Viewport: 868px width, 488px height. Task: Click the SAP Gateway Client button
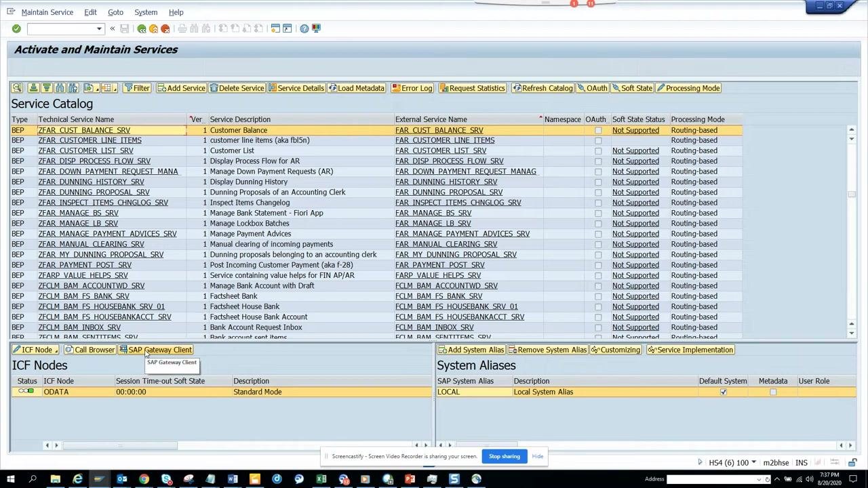pos(156,350)
